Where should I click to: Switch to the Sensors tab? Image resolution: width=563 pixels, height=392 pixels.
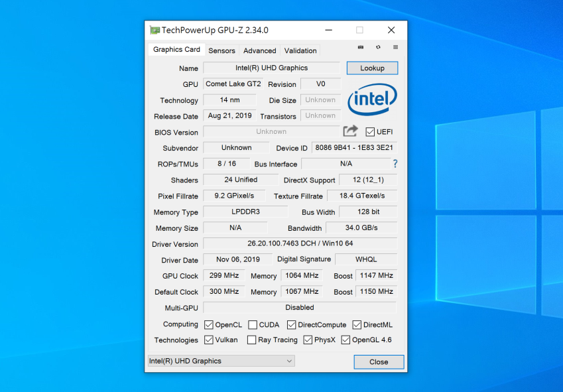[221, 50]
